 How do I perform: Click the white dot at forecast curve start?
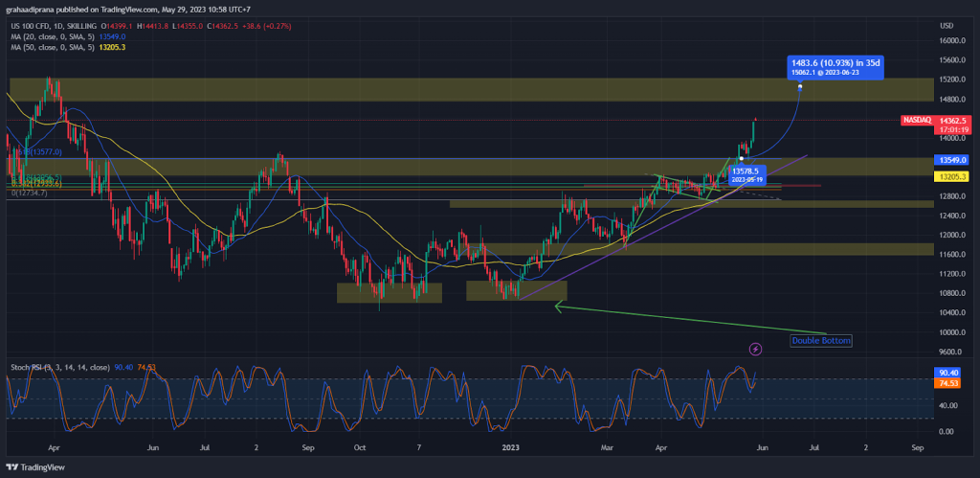pyautogui.click(x=742, y=158)
